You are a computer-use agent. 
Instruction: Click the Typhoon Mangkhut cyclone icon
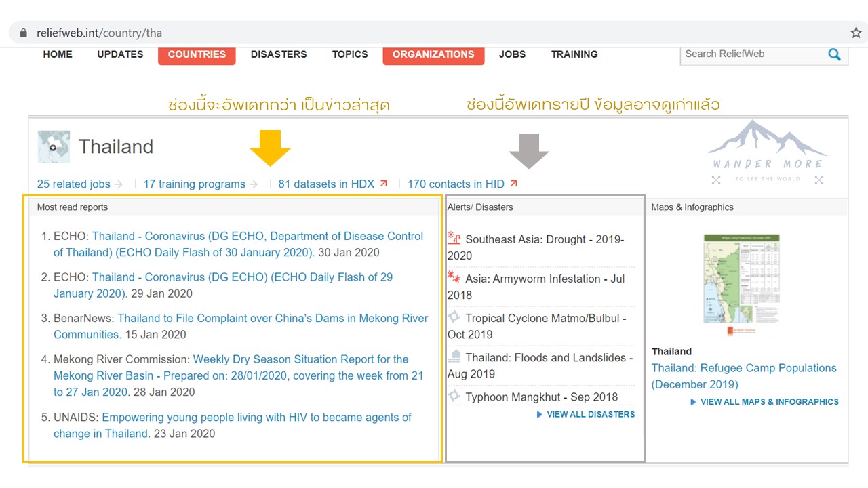coord(454,396)
